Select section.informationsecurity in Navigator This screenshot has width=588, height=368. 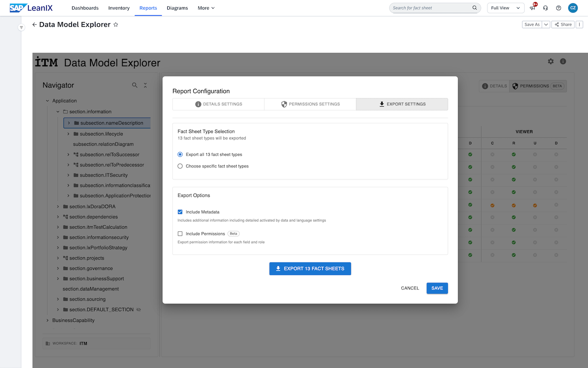(99, 237)
